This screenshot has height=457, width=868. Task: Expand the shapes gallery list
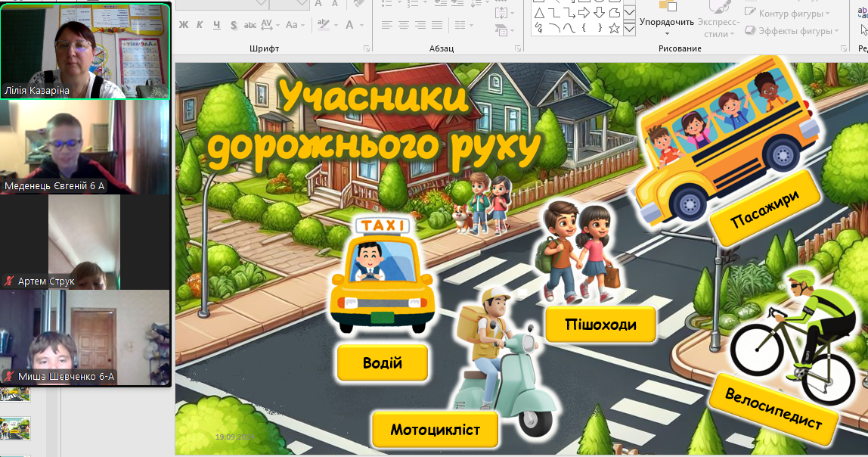pos(629,29)
